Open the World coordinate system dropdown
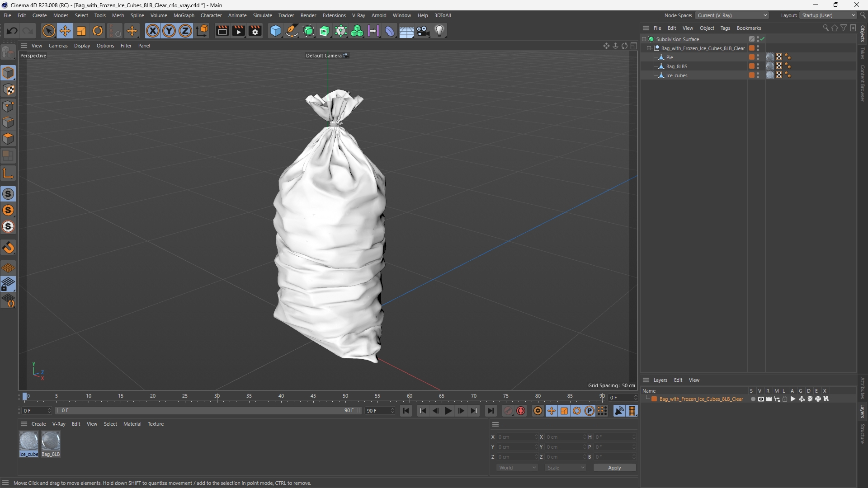The width and height of the screenshot is (868, 488). [x=517, y=468]
